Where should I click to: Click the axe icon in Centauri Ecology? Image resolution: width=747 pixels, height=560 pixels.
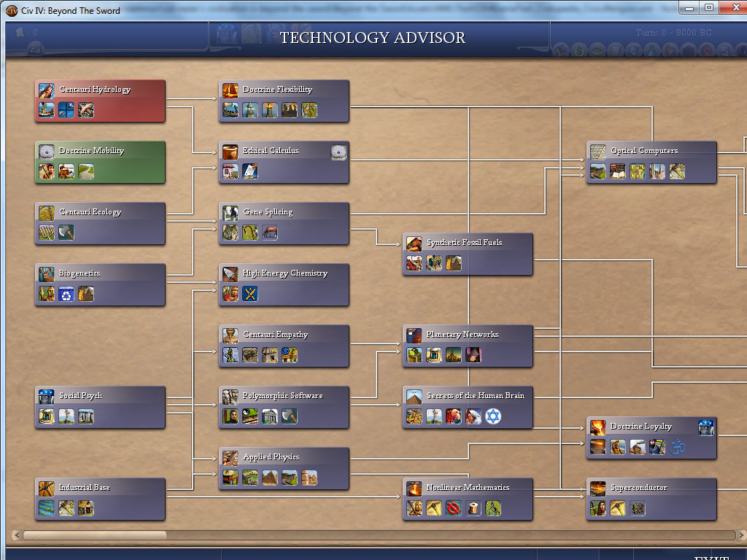tap(66, 233)
